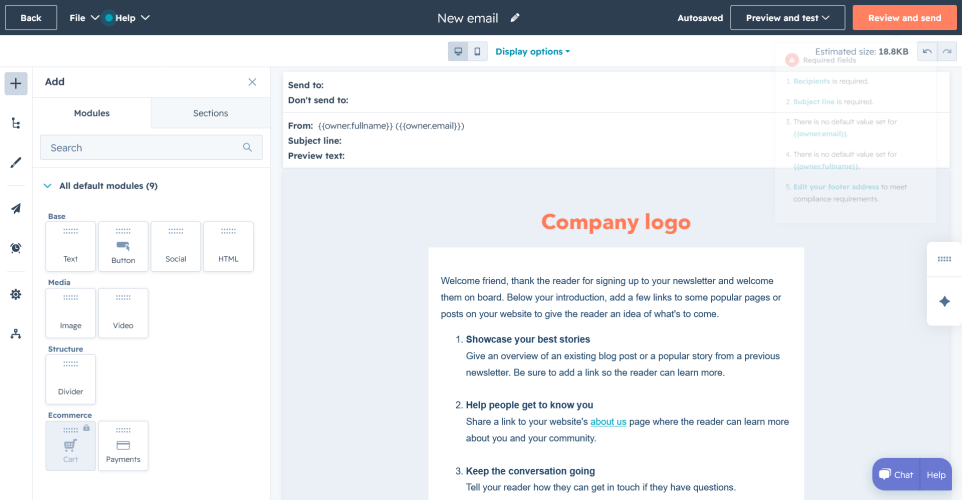Open the content tree icon in sidebar
The height and width of the screenshot is (500, 962).
(16, 123)
